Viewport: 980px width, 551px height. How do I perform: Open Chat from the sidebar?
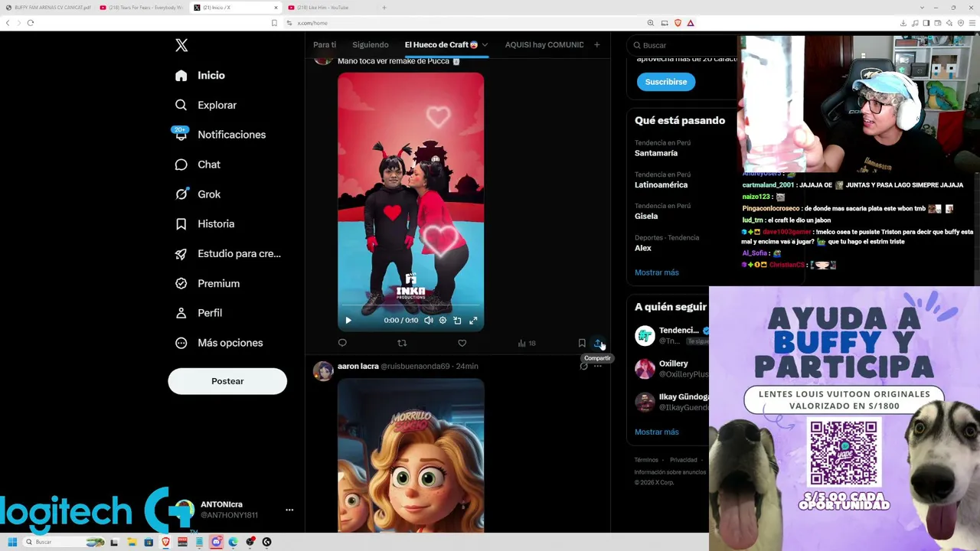pos(197,165)
